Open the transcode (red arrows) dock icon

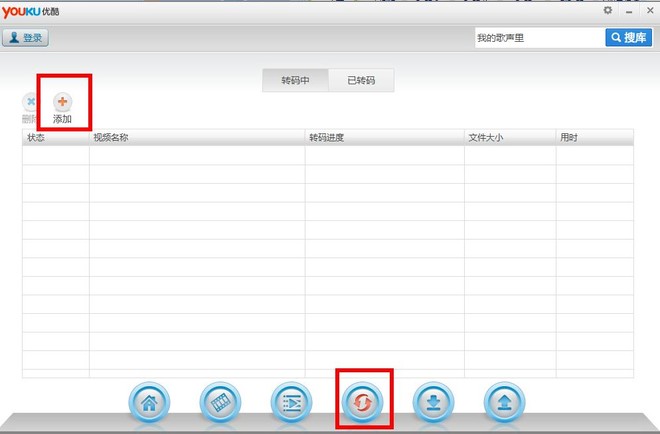pyautogui.click(x=362, y=402)
